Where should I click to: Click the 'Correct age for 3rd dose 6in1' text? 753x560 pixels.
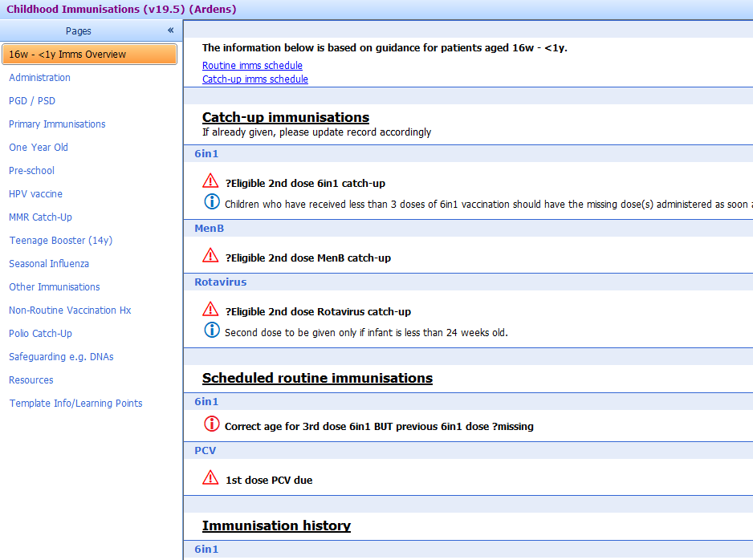(380, 427)
